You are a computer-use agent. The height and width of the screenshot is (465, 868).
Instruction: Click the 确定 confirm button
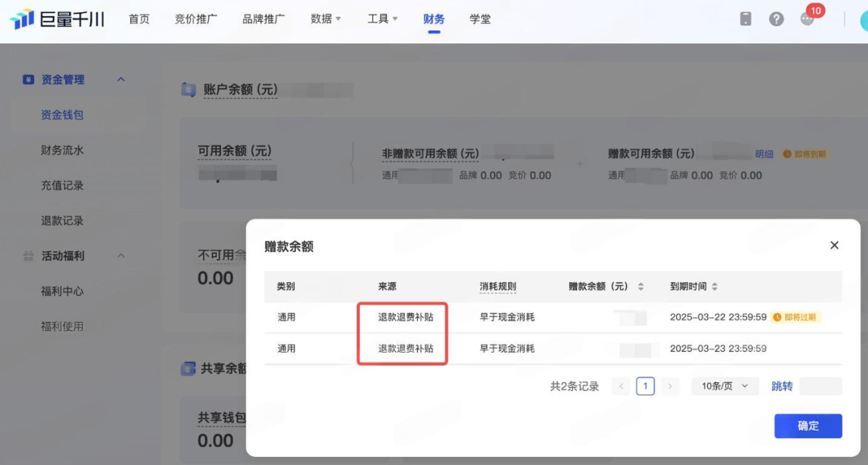point(808,426)
